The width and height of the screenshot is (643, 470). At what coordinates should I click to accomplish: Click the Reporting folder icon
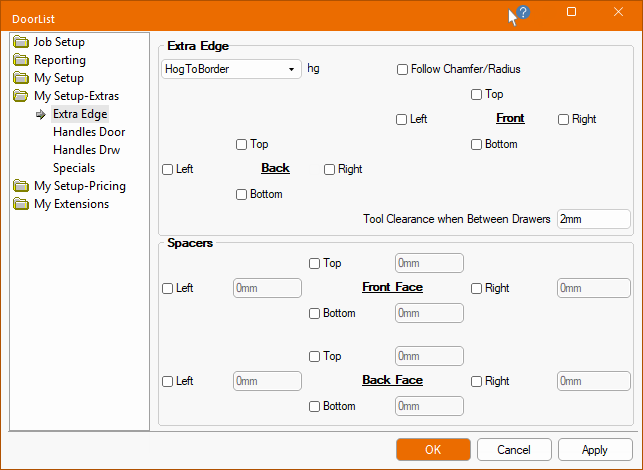(x=22, y=60)
